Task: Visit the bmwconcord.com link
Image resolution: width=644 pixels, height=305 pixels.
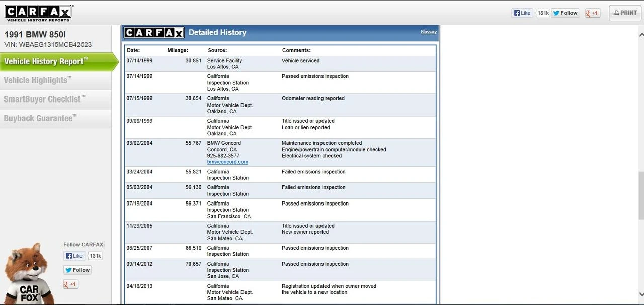Action: [227, 162]
